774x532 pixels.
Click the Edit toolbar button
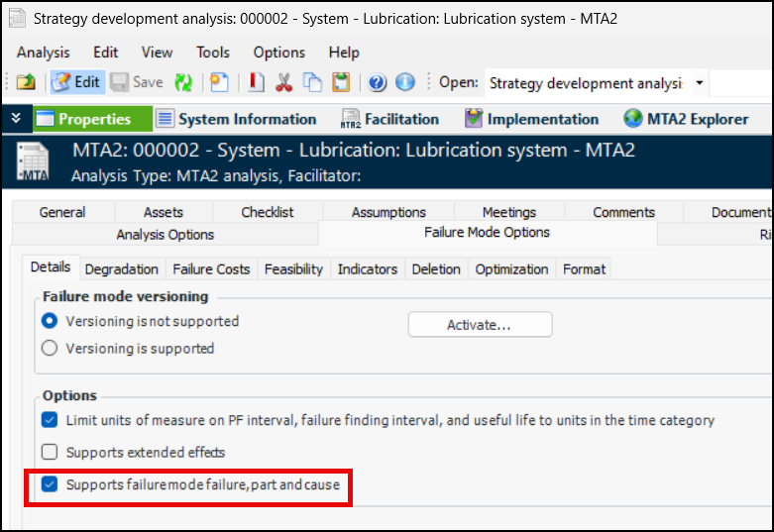pyautogui.click(x=75, y=83)
